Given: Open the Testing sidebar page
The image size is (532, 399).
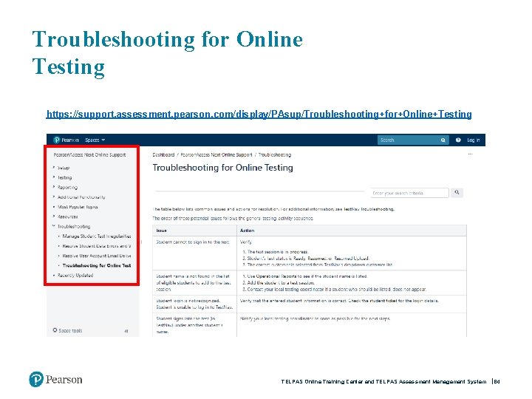Looking at the screenshot, I should tap(64, 177).
